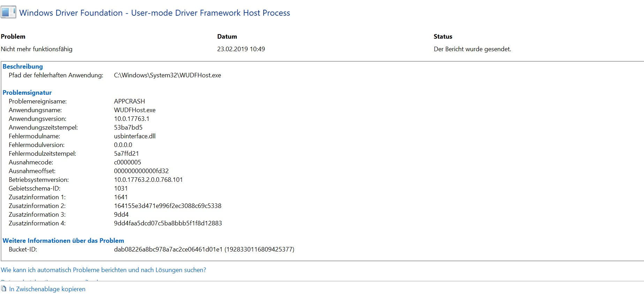644x294 pixels.
Task: Click the 'Fehlermodulzeitstempel:' label
Action: click(42, 154)
